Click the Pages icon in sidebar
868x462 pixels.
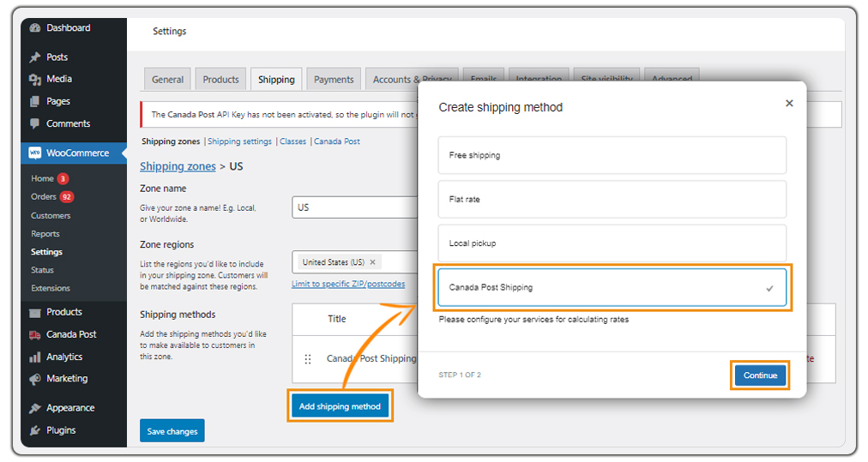point(35,101)
